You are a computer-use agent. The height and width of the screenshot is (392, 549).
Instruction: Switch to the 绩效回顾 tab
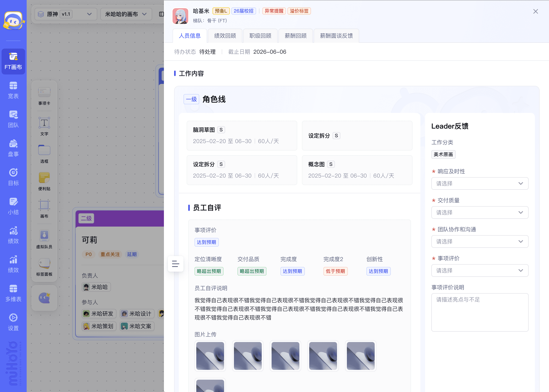[x=225, y=36]
